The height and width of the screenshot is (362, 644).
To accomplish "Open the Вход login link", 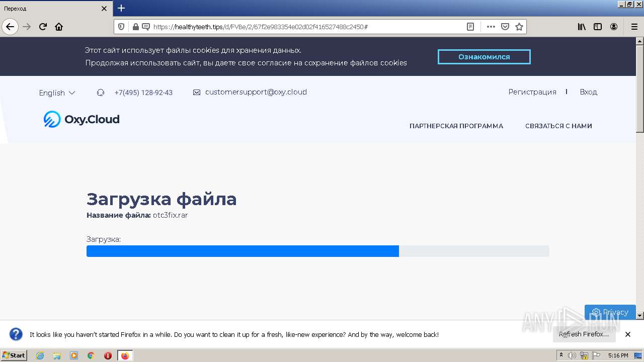I will pyautogui.click(x=588, y=92).
